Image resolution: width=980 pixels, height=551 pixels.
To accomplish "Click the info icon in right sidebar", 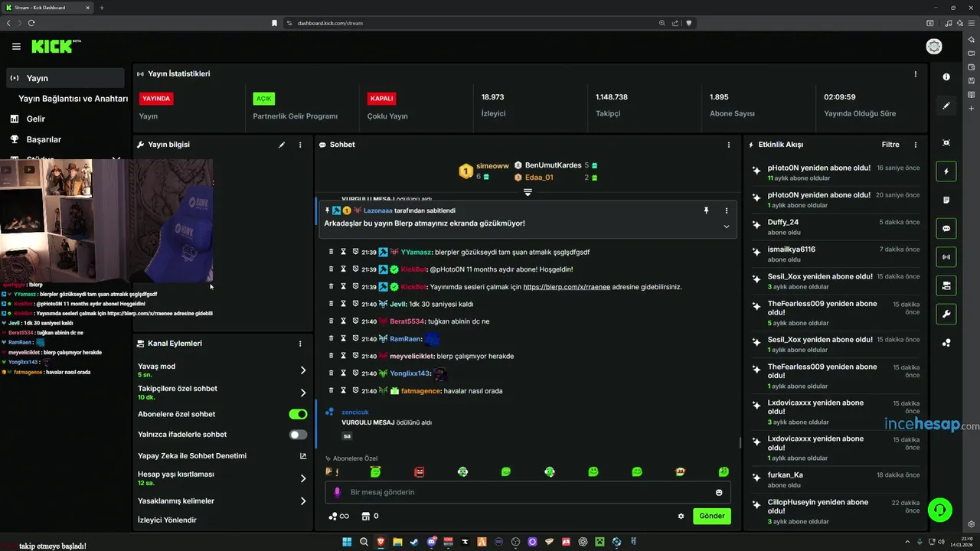I will (x=946, y=77).
